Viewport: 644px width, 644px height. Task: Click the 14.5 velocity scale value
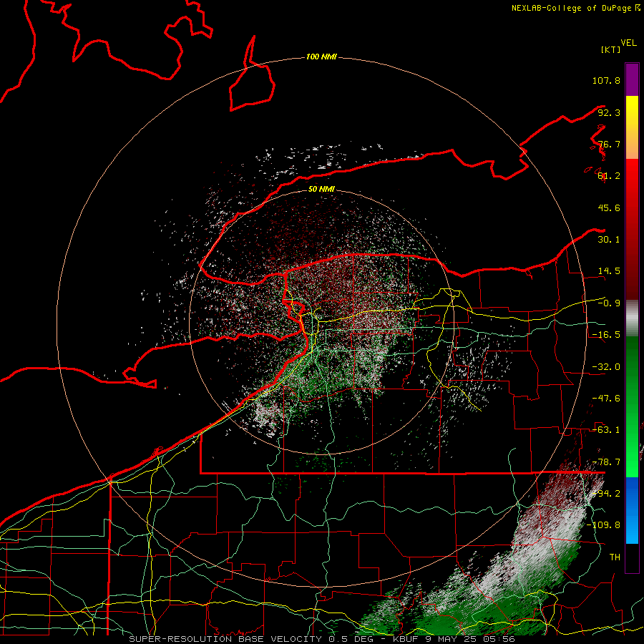coord(609,271)
